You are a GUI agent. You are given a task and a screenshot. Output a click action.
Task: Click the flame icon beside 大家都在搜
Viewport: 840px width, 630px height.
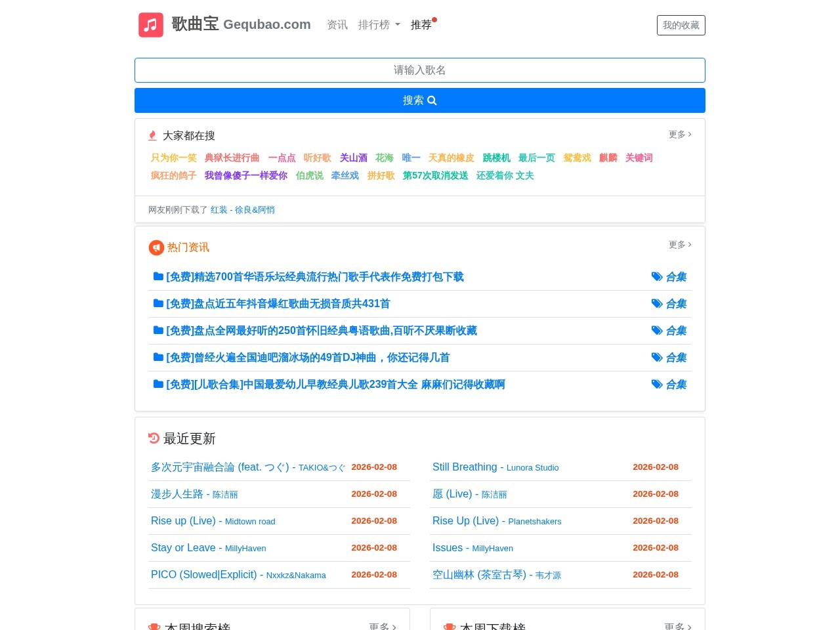pyautogui.click(x=152, y=135)
